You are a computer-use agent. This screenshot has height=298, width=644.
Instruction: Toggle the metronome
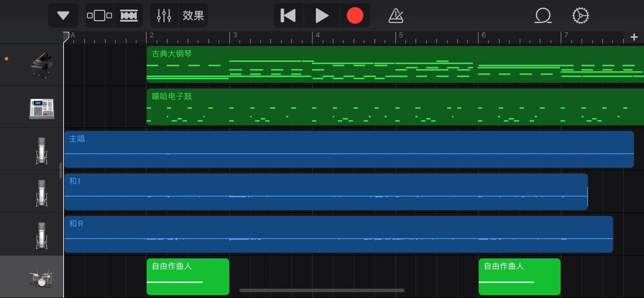point(396,16)
